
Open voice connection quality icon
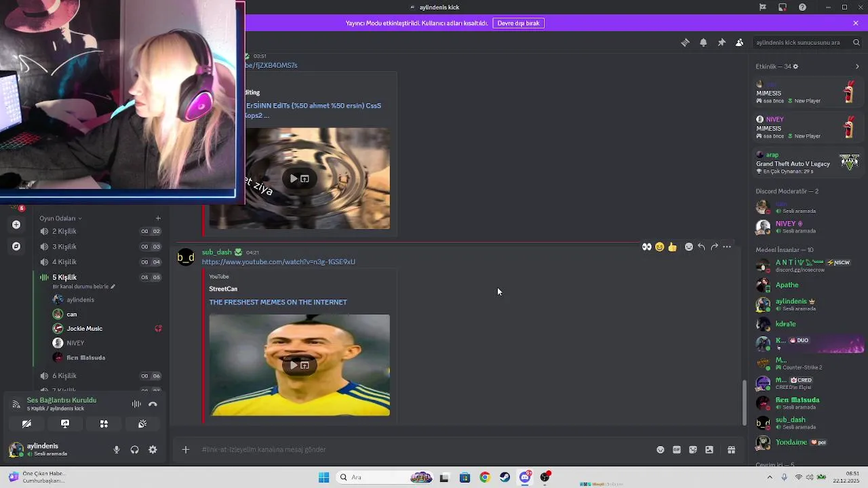click(x=16, y=404)
